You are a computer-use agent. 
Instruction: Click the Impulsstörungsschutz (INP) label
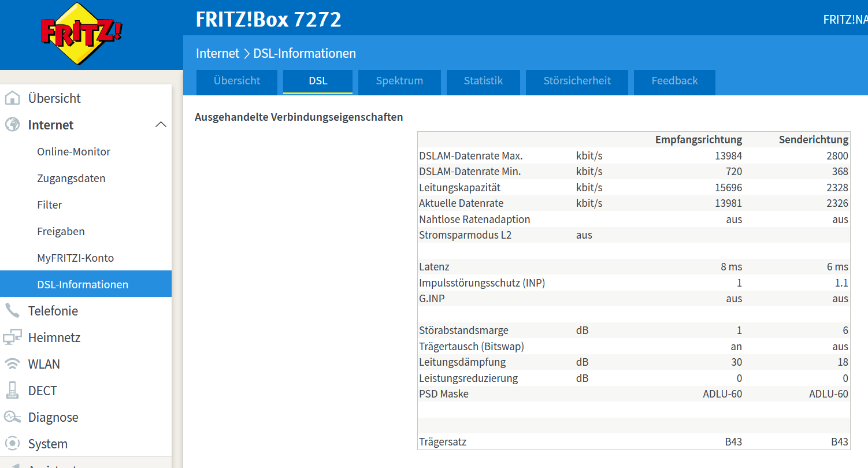pyautogui.click(x=482, y=283)
